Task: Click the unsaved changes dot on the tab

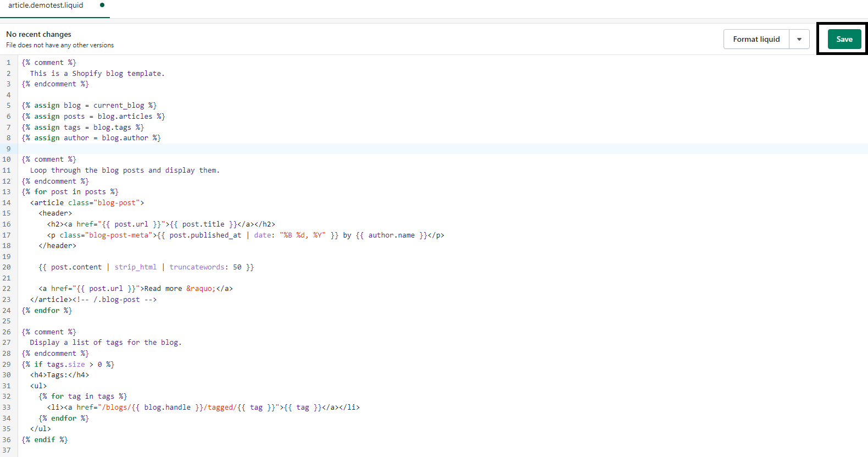Action: pyautogui.click(x=102, y=5)
